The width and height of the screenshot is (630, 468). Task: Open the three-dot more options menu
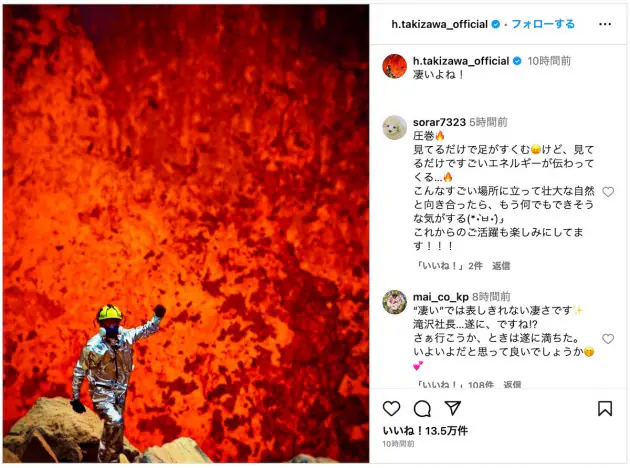pyautogui.click(x=605, y=25)
